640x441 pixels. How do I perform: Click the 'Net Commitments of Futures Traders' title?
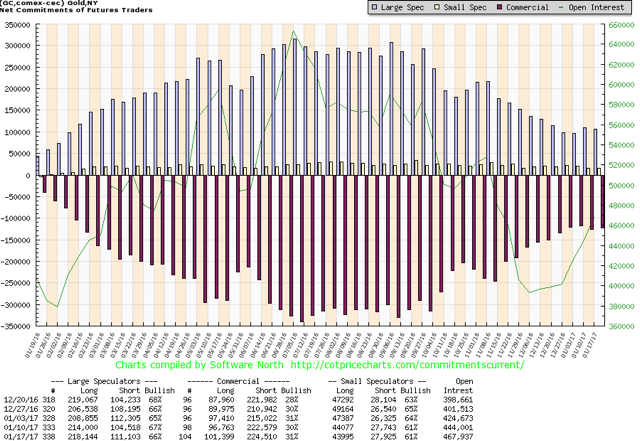[x=76, y=10]
